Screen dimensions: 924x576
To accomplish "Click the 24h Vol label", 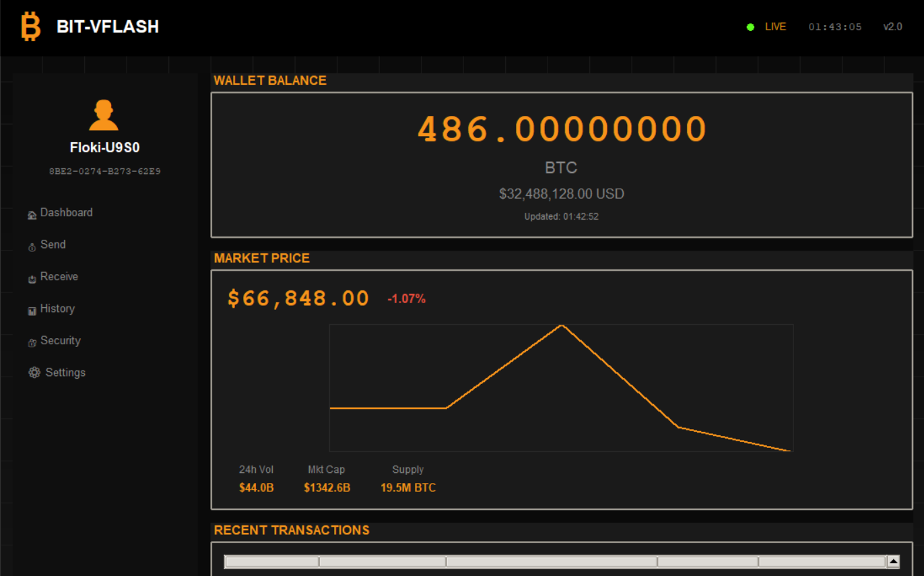I will click(x=256, y=470).
